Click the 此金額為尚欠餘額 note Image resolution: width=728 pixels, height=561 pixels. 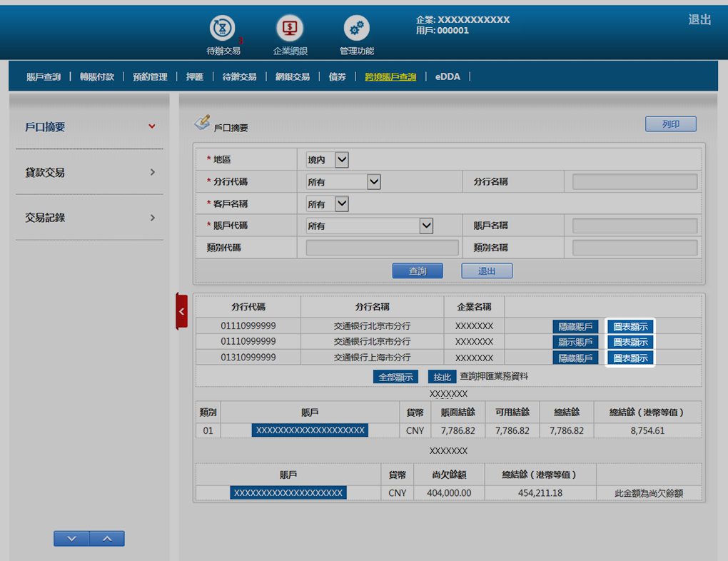pos(649,493)
